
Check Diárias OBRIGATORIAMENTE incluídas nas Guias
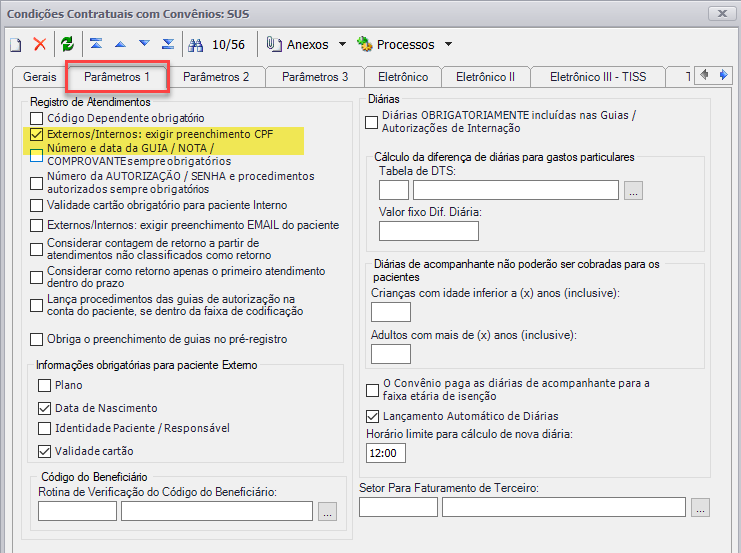372,122
